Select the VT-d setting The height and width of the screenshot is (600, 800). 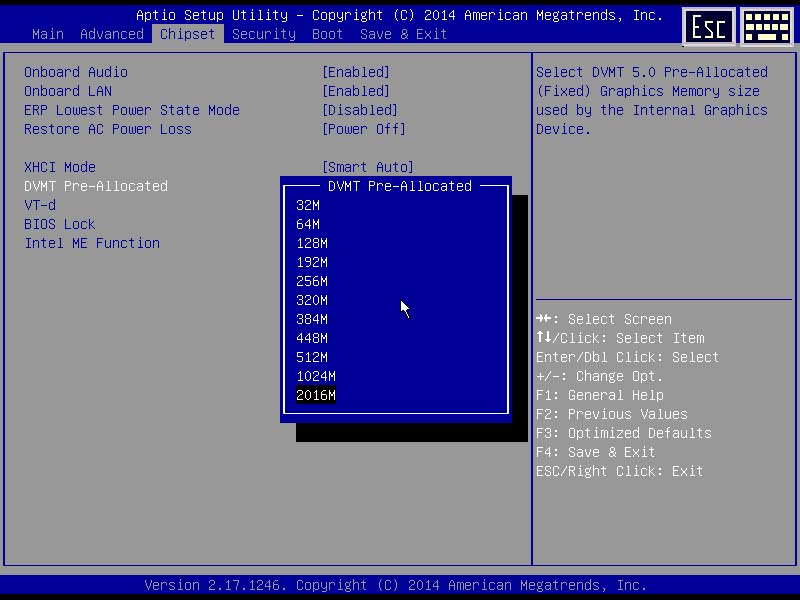pyautogui.click(x=40, y=205)
